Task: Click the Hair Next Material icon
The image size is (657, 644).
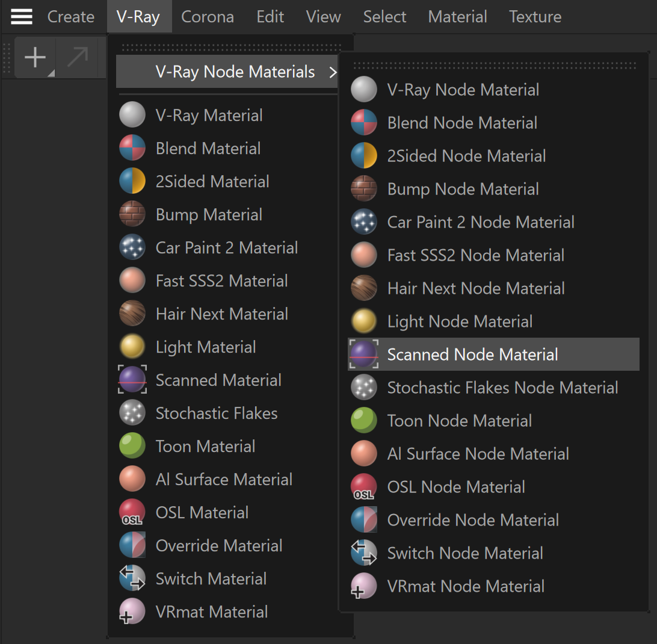Action: pos(132,314)
